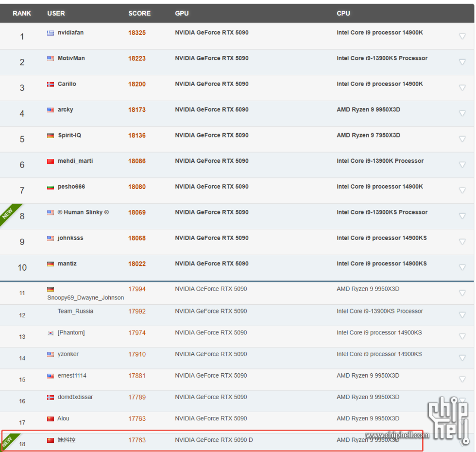Expand details arrow in yzonker's row
The height and width of the screenshot is (452, 476).
pyautogui.click(x=462, y=358)
